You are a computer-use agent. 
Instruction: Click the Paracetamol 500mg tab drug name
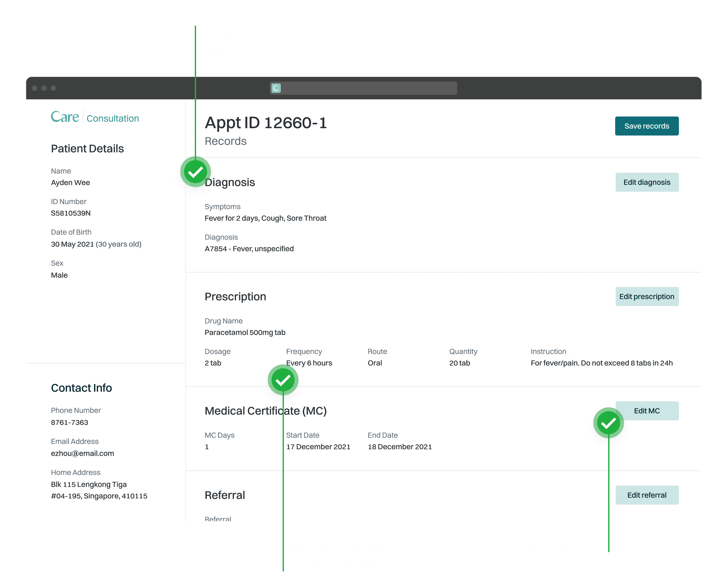click(x=245, y=332)
